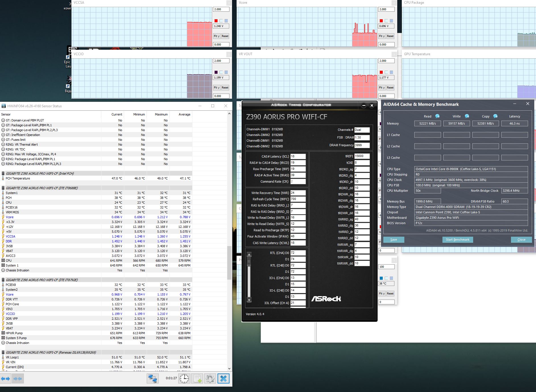
Task: Click the tREFI value field
Action: pos(362,156)
